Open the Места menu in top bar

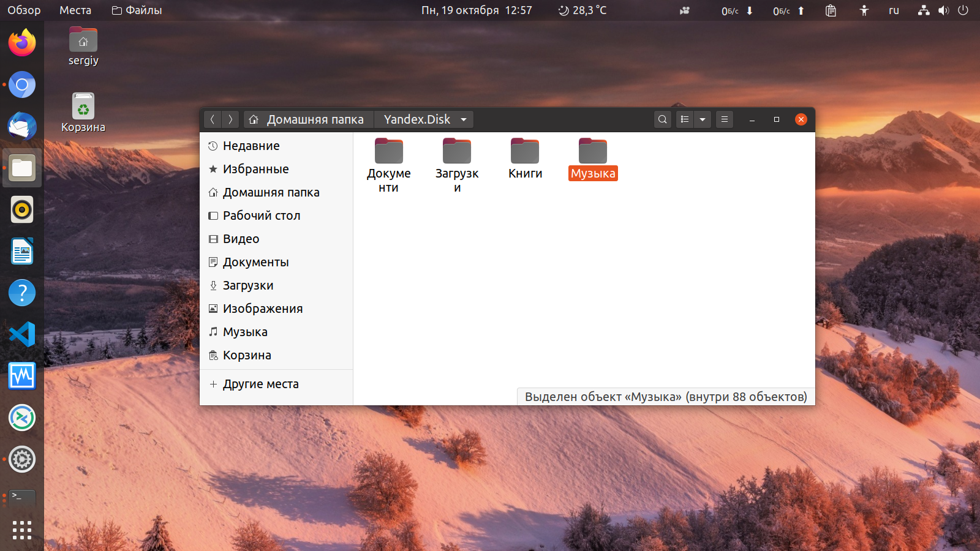click(75, 10)
